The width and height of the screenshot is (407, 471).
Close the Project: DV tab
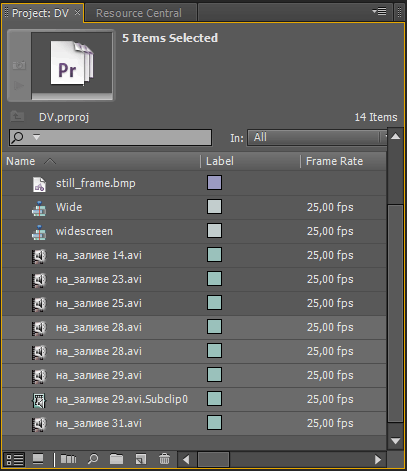tap(77, 12)
